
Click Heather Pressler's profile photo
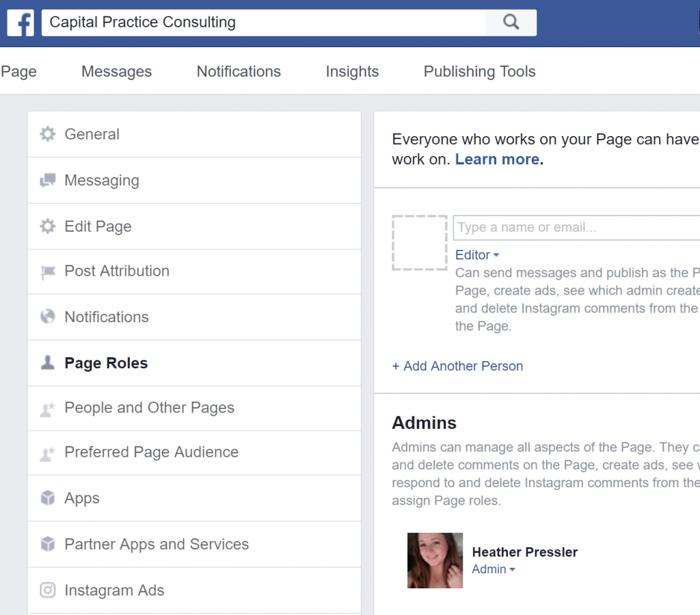tap(435, 560)
